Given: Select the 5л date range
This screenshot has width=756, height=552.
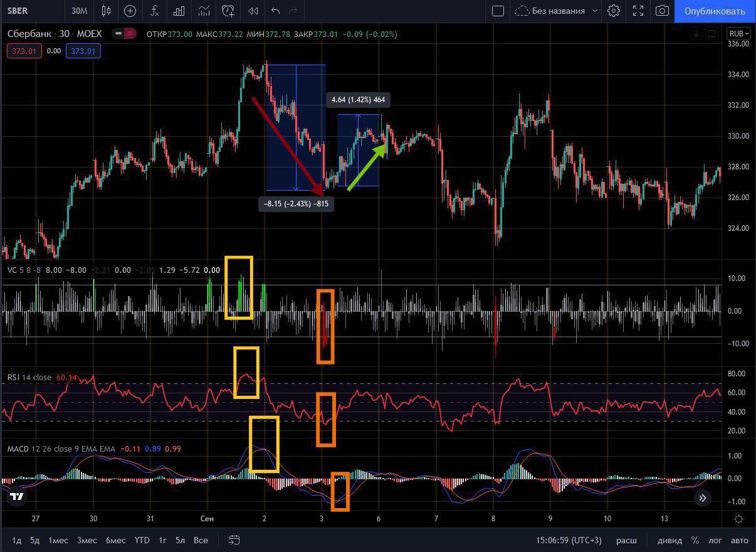Looking at the screenshot, I should 180,540.
